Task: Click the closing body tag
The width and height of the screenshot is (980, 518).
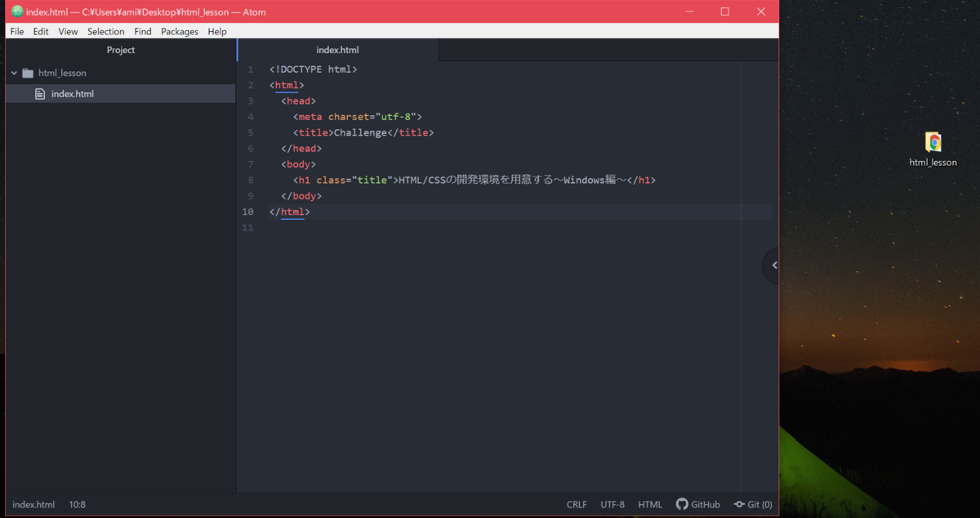Action: click(x=301, y=196)
